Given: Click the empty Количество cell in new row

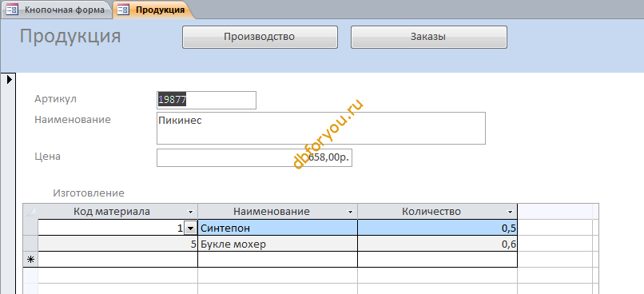Looking at the screenshot, I should [437, 260].
